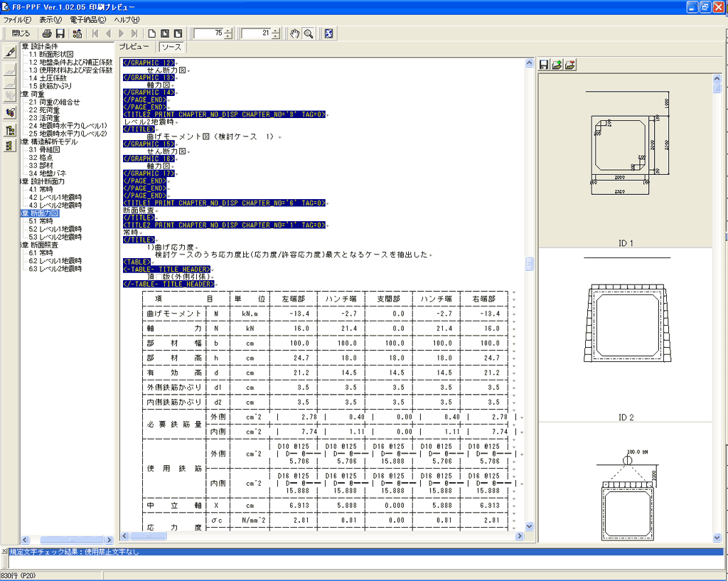Select the magnifying glass zoom tool

(x=309, y=33)
